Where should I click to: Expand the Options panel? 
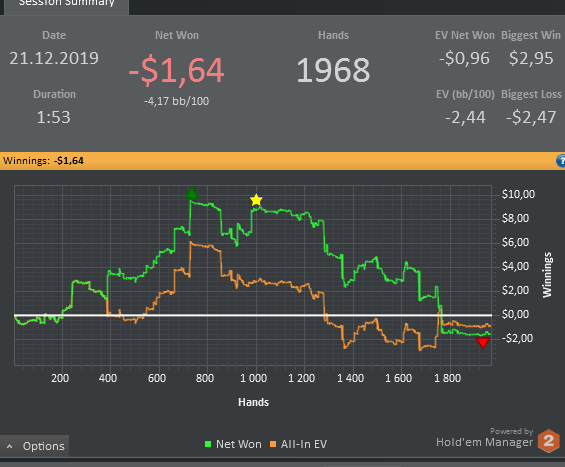click(x=35, y=446)
